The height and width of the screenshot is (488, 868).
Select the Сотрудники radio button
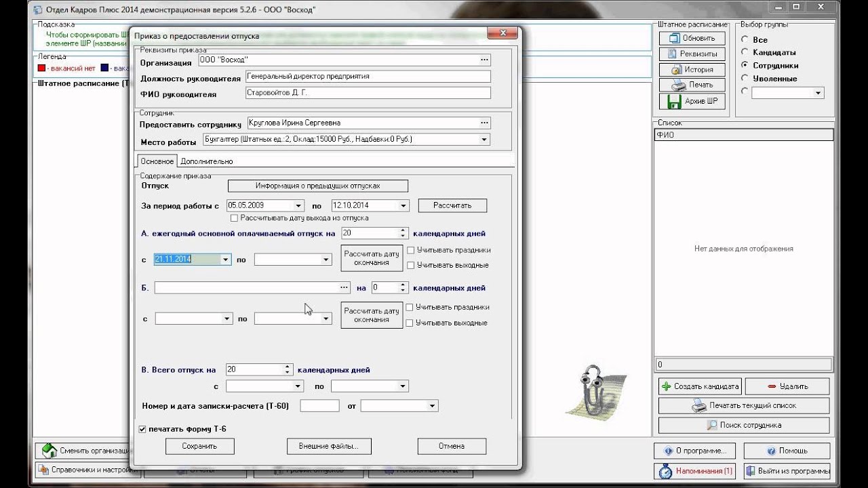[745, 65]
